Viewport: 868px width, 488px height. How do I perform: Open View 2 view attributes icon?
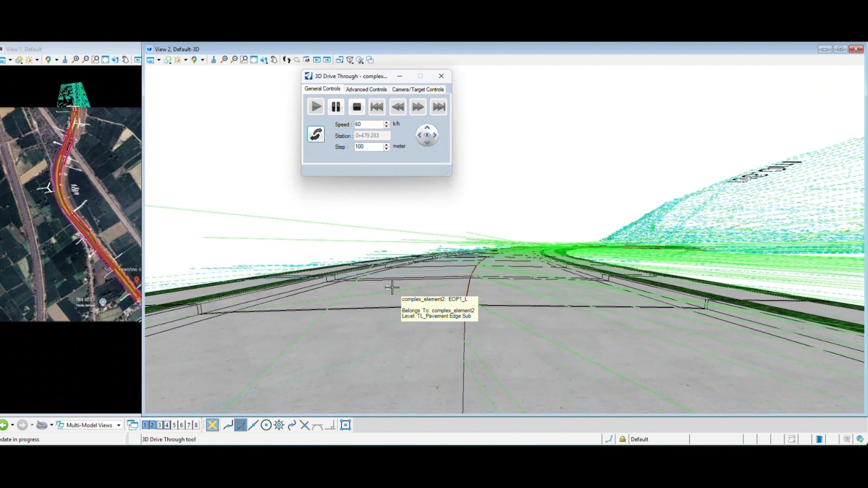[151, 60]
